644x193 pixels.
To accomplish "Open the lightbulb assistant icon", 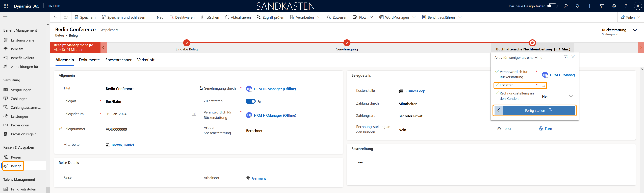I will (x=577, y=6).
